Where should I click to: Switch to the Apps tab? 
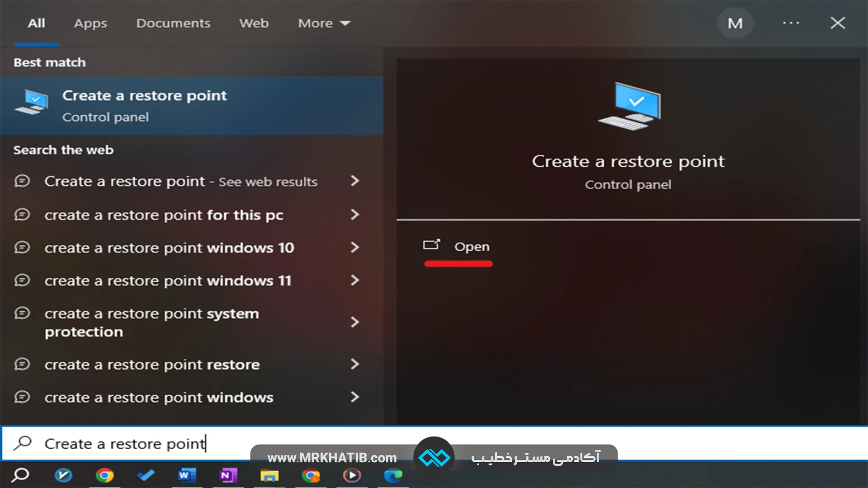(x=90, y=23)
